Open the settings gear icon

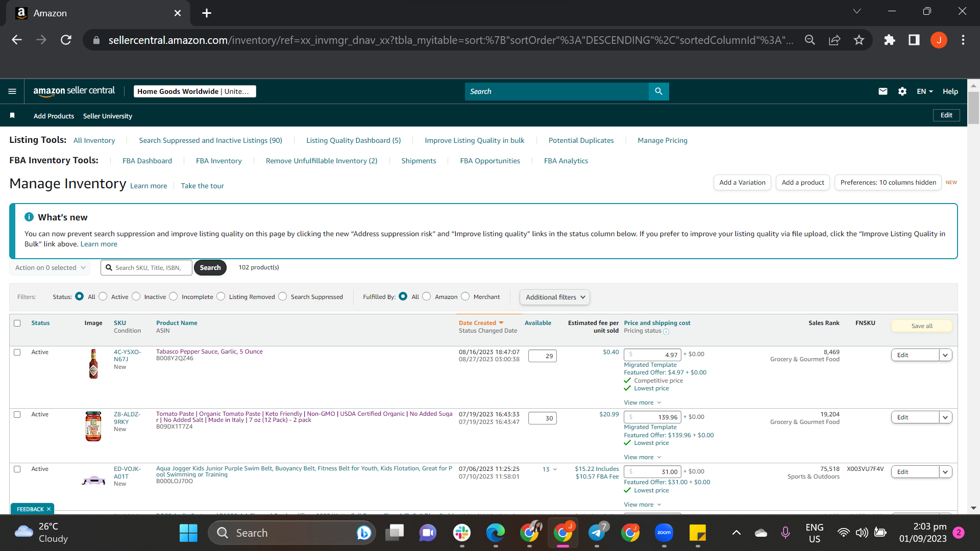pos(902,91)
